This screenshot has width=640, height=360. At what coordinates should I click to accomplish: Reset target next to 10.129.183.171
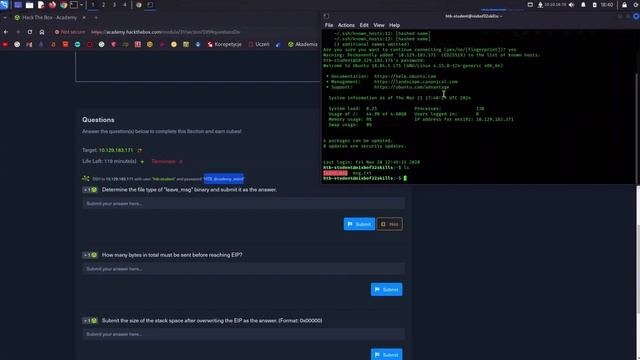(140, 150)
